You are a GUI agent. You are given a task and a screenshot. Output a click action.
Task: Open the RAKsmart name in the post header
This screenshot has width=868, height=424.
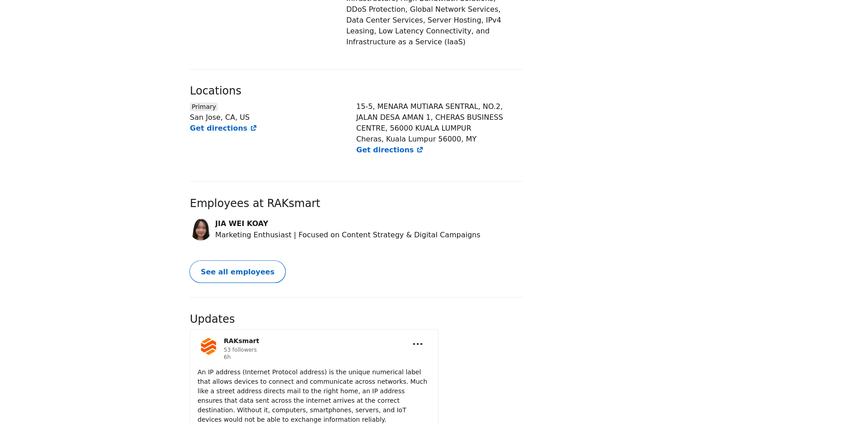241,341
